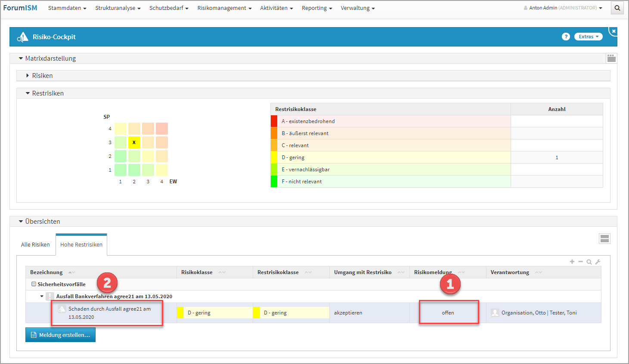
Task: Sort table by Bezeichnung column
Action: (46, 272)
